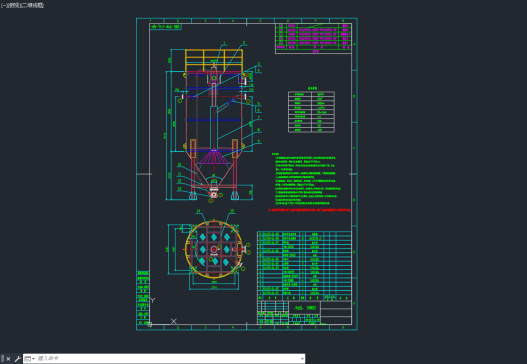This screenshot has height=364, width=527.
Task: Click the command line drag grip handle
Action: click(3, 359)
